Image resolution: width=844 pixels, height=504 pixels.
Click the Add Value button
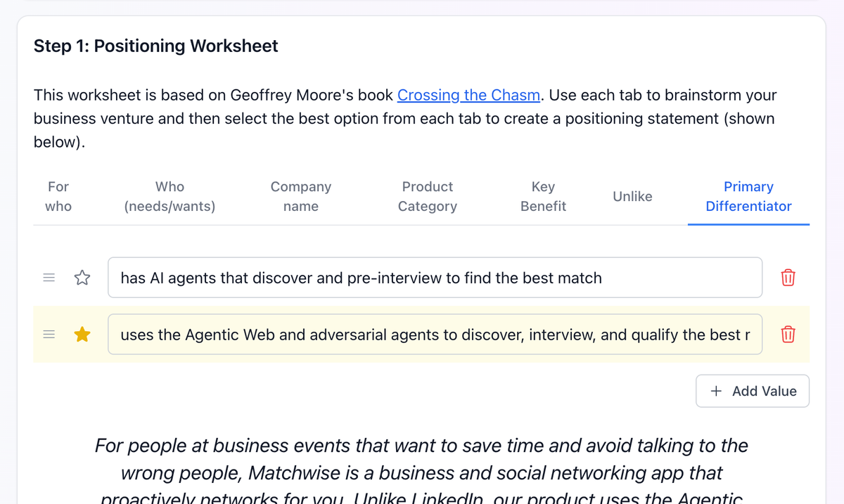click(752, 391)
